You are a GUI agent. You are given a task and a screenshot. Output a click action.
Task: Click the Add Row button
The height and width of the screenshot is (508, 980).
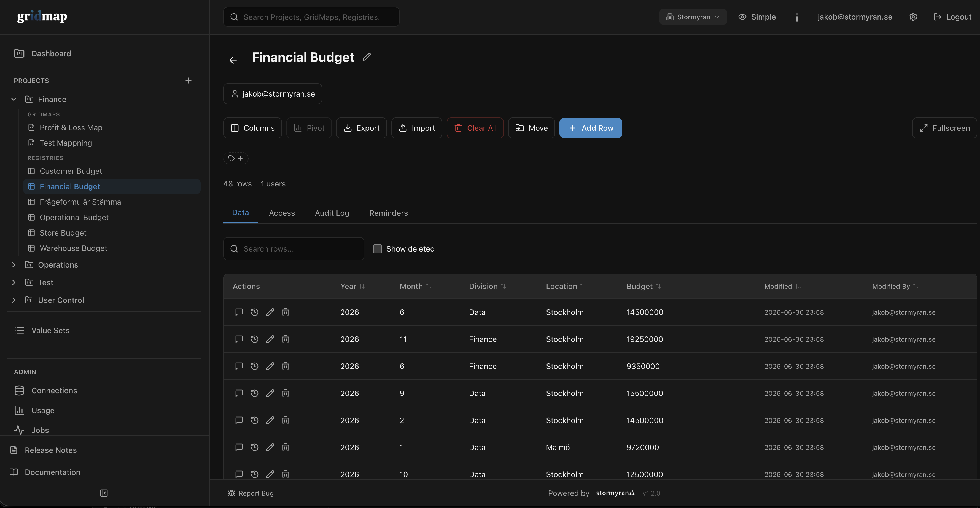click(591, 128)
